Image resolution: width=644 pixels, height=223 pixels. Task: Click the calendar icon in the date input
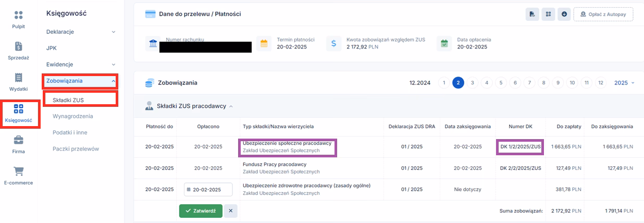pyautogui.click(x=189, y=190)
